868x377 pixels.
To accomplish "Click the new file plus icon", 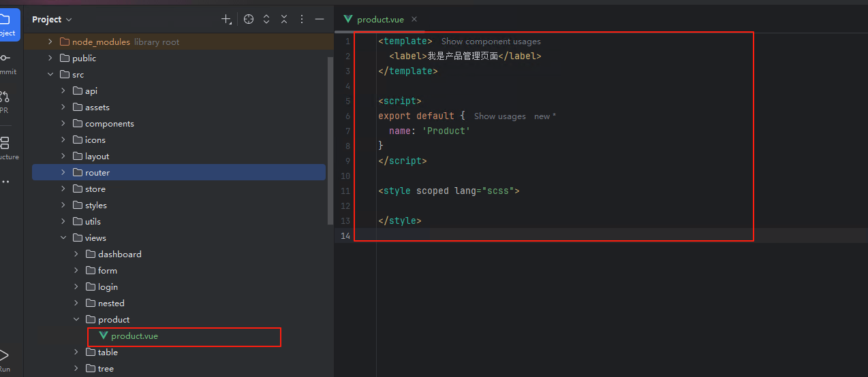I will [x=226, y=20].
